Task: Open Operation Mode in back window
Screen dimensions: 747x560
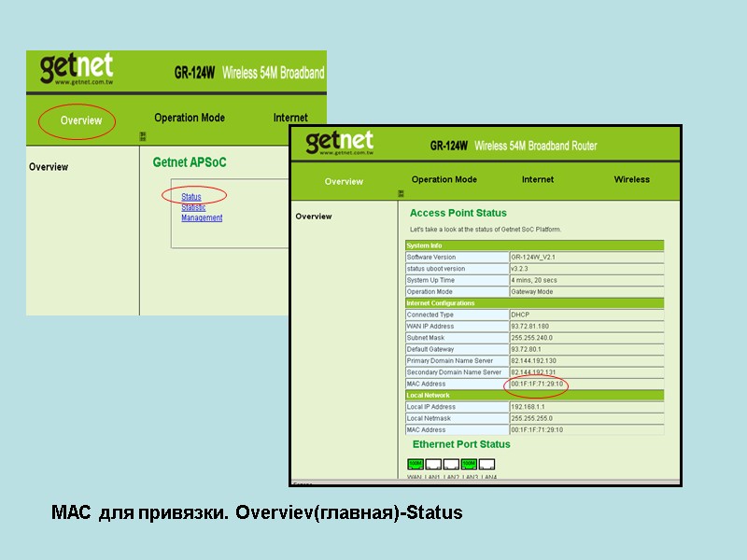Action: click(190, 118)
